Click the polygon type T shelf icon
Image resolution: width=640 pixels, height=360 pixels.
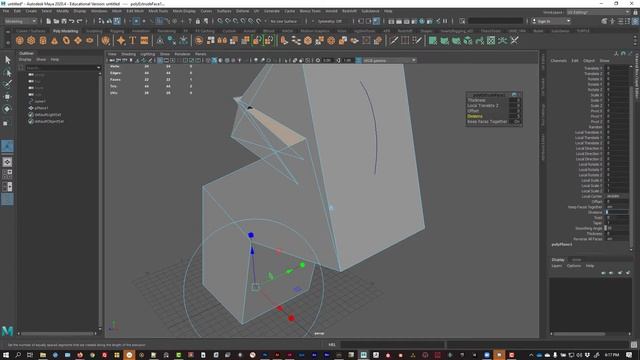[x=133, y=40]
